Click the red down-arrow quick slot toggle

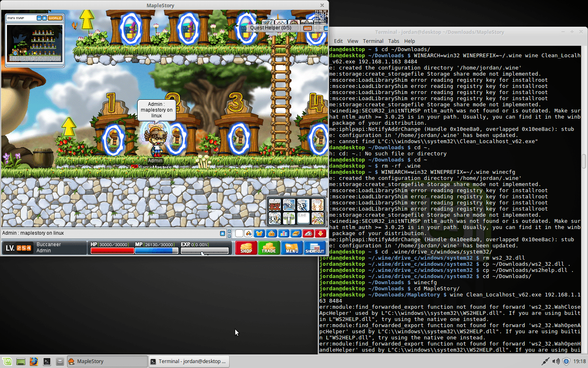point(321,233)
